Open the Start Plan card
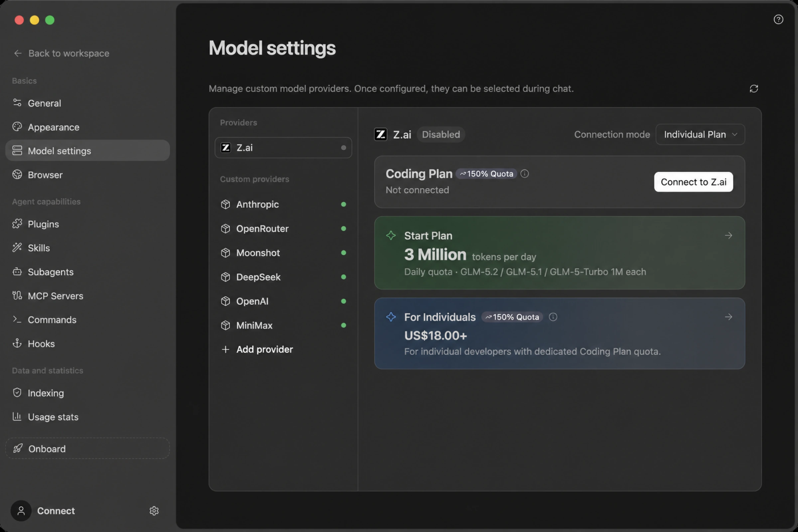798x532 pixels. (560, 253)
